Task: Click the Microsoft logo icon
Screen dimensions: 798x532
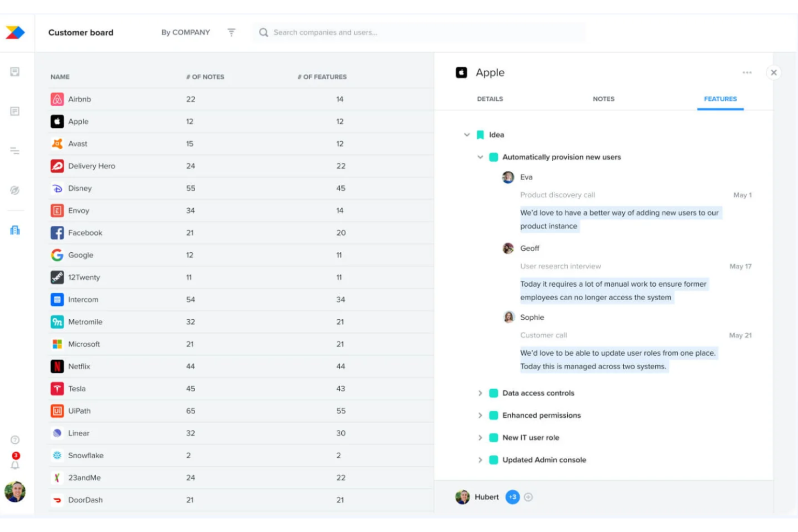Action: pos(57,344)
